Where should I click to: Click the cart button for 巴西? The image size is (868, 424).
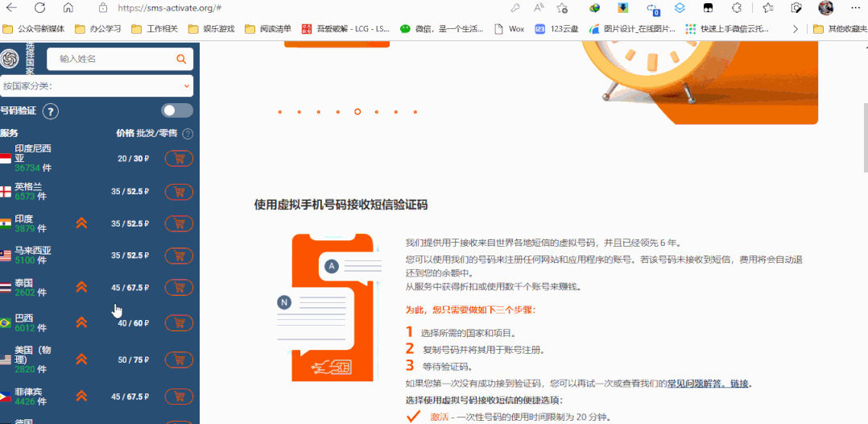[x=179, y=322]
